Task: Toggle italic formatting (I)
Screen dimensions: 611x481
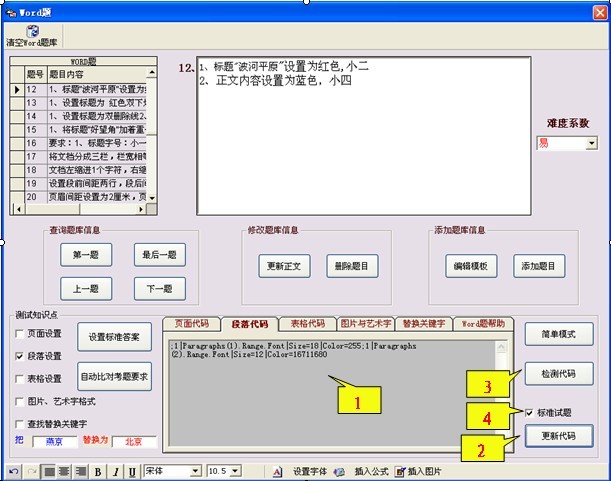Action: 116,472
